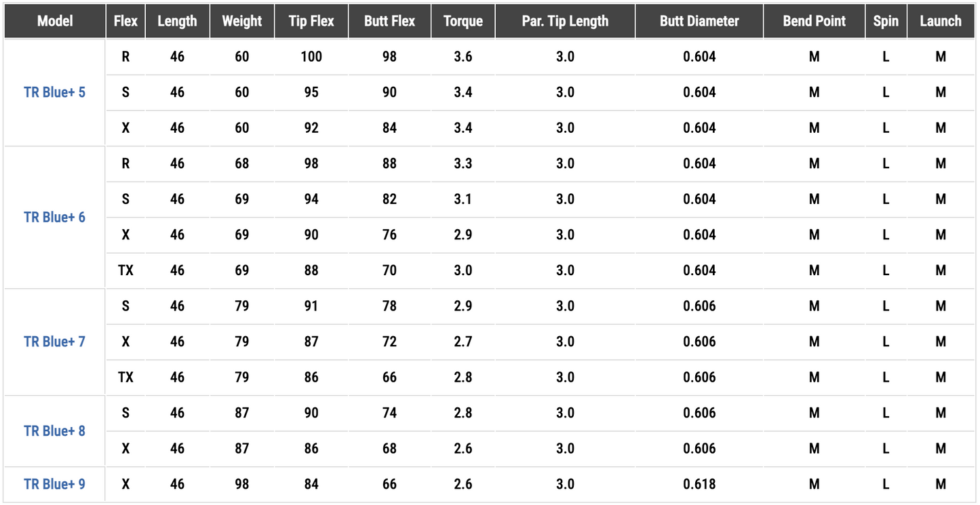Select the Spin column header
980x505 pixels.
coord(886,21)
